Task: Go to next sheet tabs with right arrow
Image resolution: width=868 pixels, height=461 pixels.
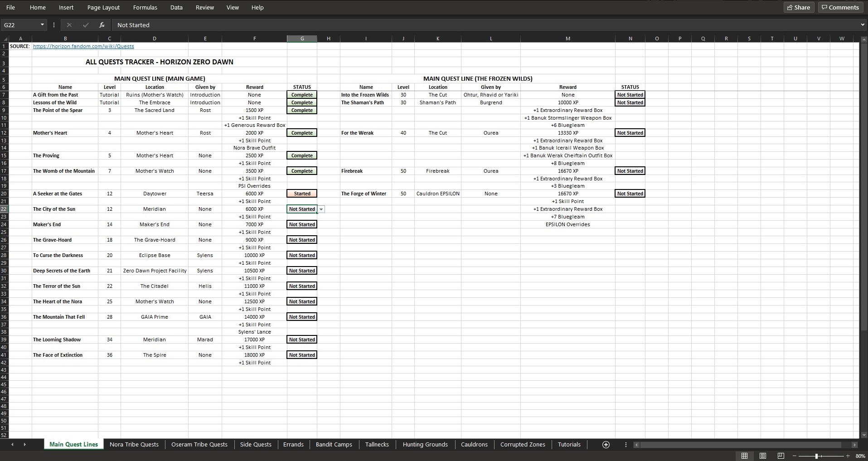Action: (x=24, y=445)
